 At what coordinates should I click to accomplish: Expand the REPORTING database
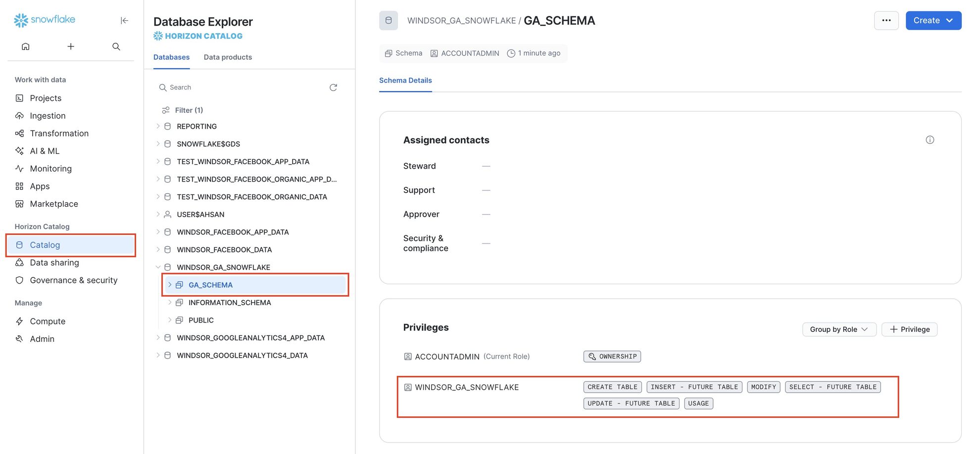pos(158,126)
